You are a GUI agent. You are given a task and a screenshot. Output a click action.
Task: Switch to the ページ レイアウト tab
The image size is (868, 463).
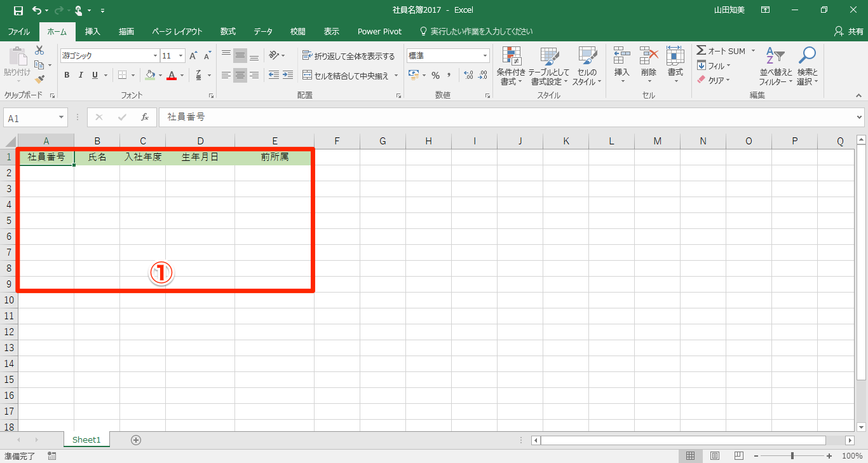click(x=177, y=31)
